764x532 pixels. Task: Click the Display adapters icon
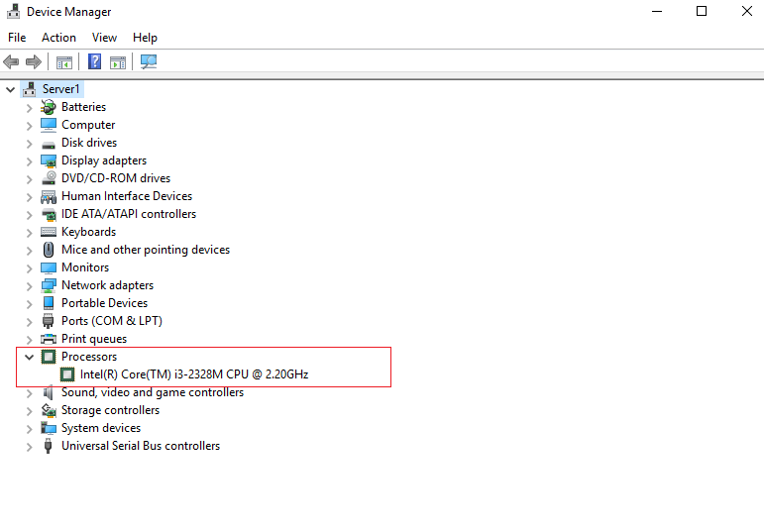point(49,160)
